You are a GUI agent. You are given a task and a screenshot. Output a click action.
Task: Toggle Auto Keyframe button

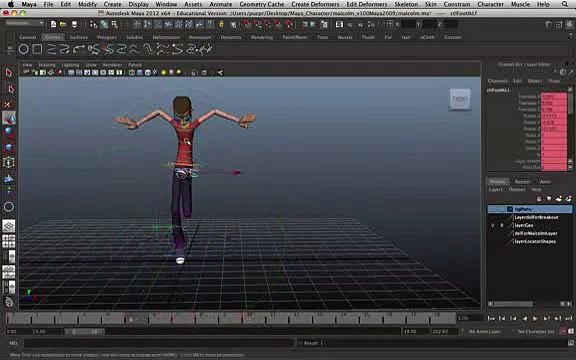click(x=564, y=331)
